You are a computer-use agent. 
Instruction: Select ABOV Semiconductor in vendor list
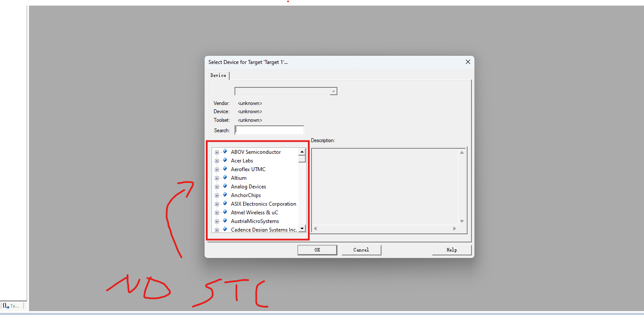256,152
